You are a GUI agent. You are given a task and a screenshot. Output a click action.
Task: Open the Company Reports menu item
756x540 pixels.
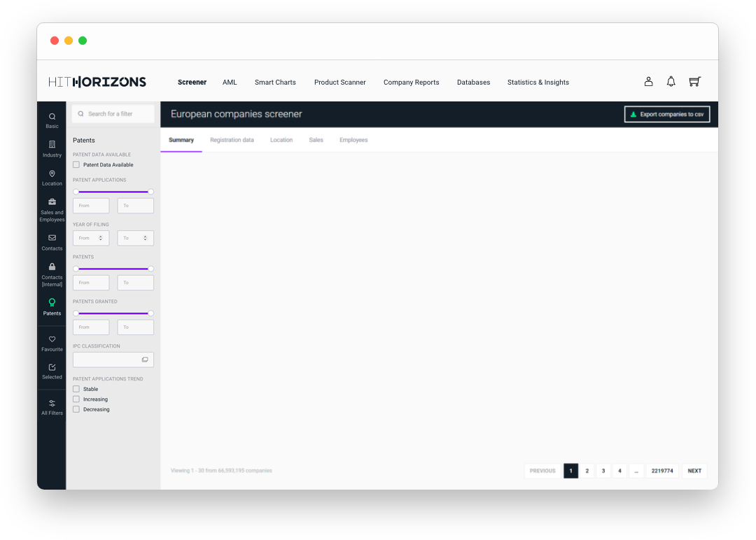click(412, 83)
